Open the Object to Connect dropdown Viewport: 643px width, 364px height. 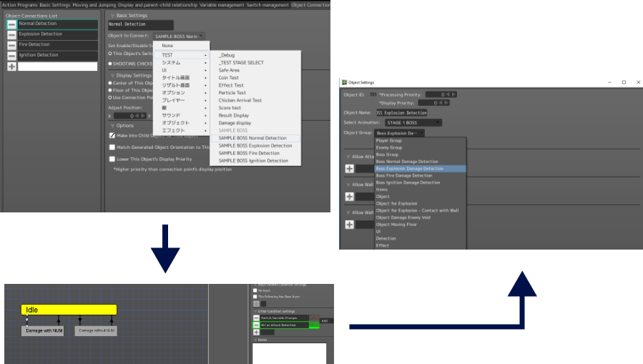[x=179, y=36]
